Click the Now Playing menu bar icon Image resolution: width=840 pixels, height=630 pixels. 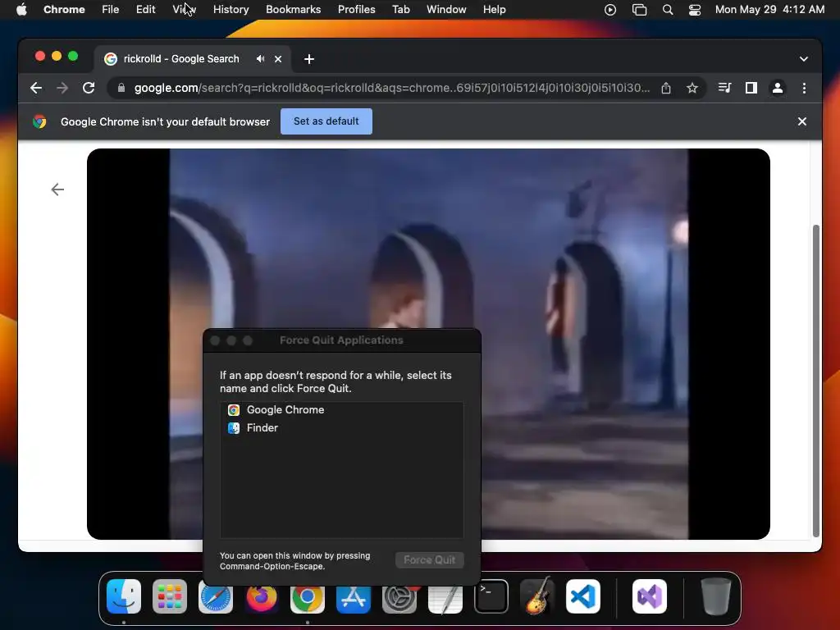pos(610,10)
